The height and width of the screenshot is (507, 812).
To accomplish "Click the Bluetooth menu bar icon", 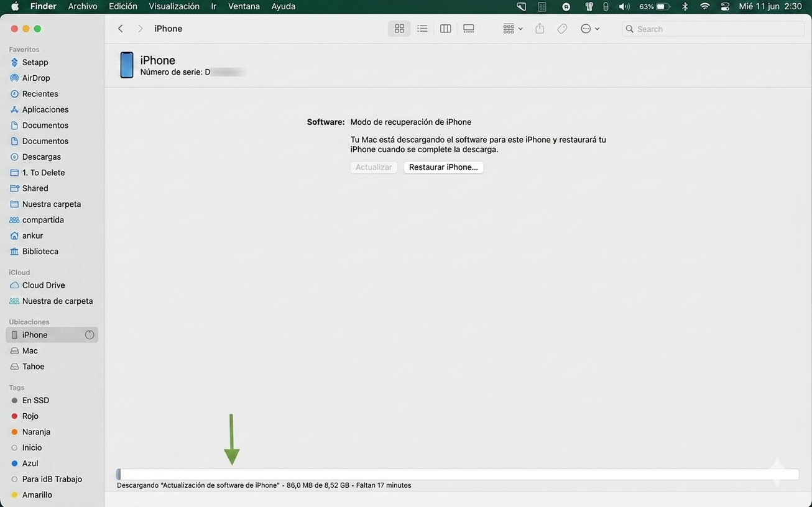I will click(685, 6).
